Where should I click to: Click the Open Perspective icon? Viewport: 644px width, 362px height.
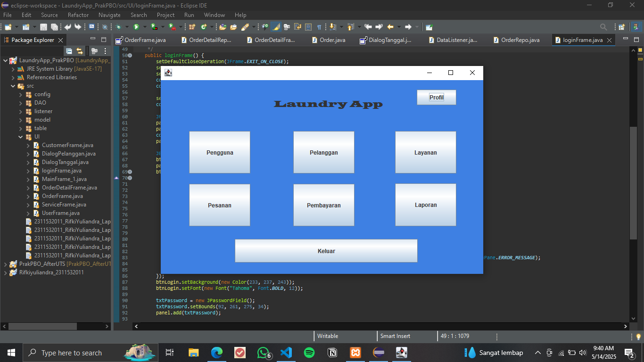click(621, 27)
